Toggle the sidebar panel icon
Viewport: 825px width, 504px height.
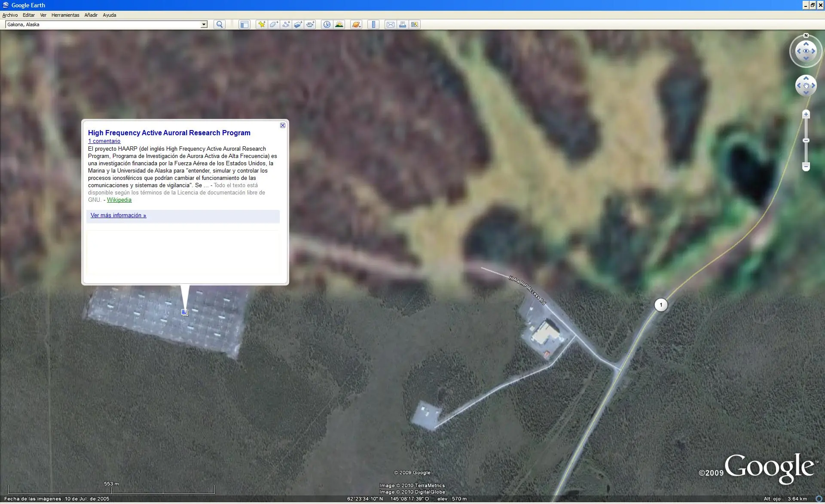click(x=244, y=24)
